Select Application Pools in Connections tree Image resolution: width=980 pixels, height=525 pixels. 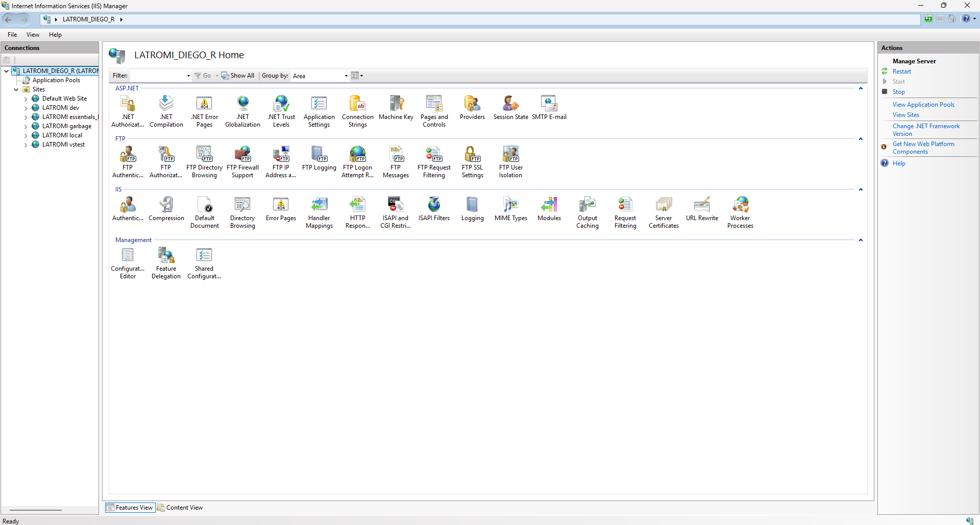pyautogui.click(x=56, y=80)
